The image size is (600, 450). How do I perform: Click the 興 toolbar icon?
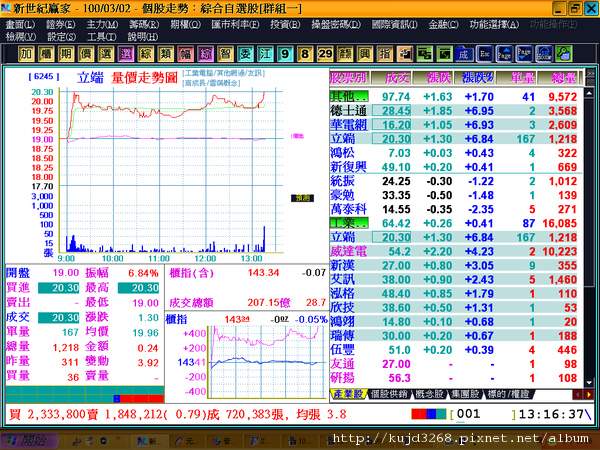(x=365, y=54)
